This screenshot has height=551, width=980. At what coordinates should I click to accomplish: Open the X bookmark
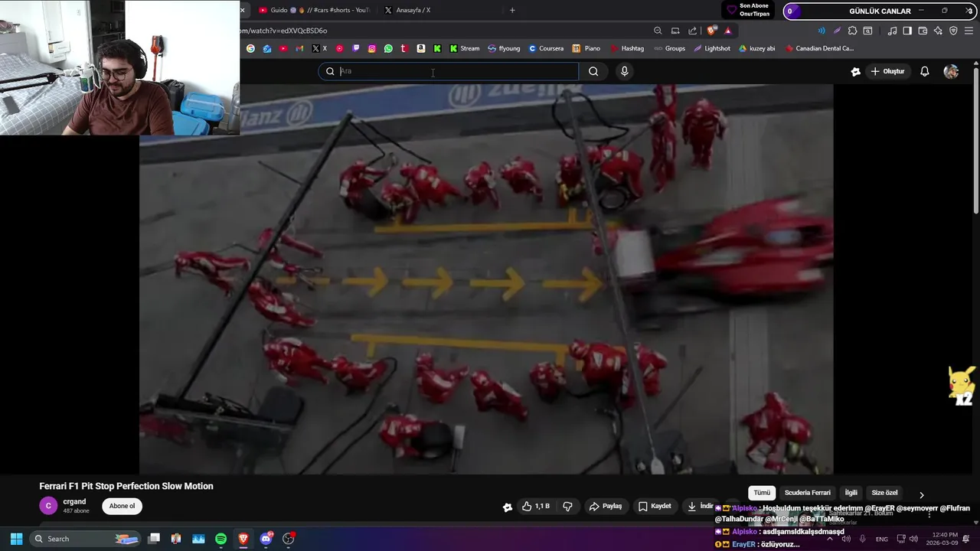(x=319, y=48)
